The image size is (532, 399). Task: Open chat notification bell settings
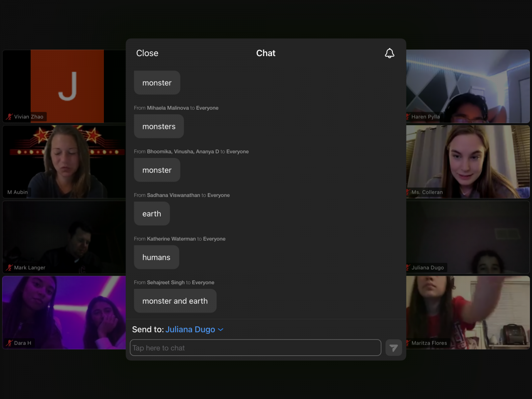point(389,53)
